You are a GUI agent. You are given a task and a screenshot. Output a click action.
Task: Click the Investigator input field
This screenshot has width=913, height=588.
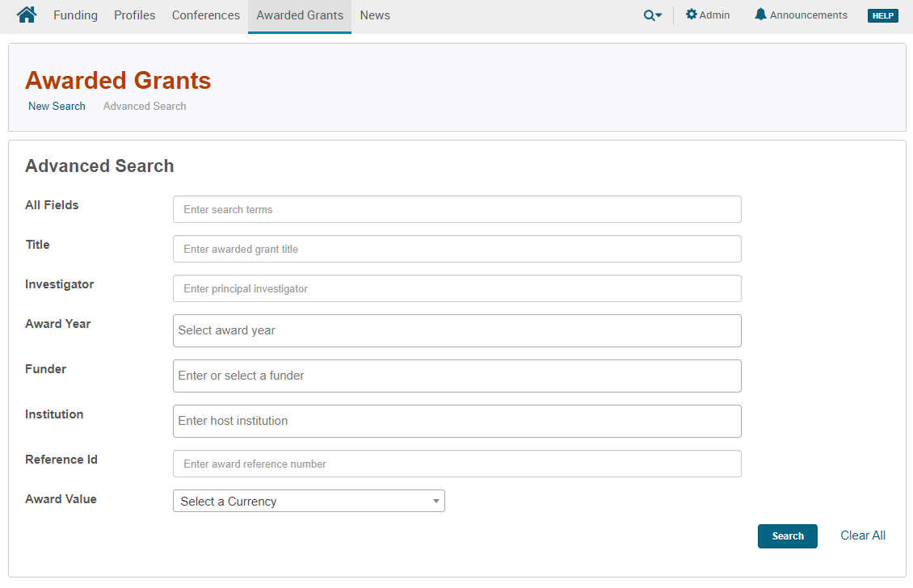tap(456, 288)
